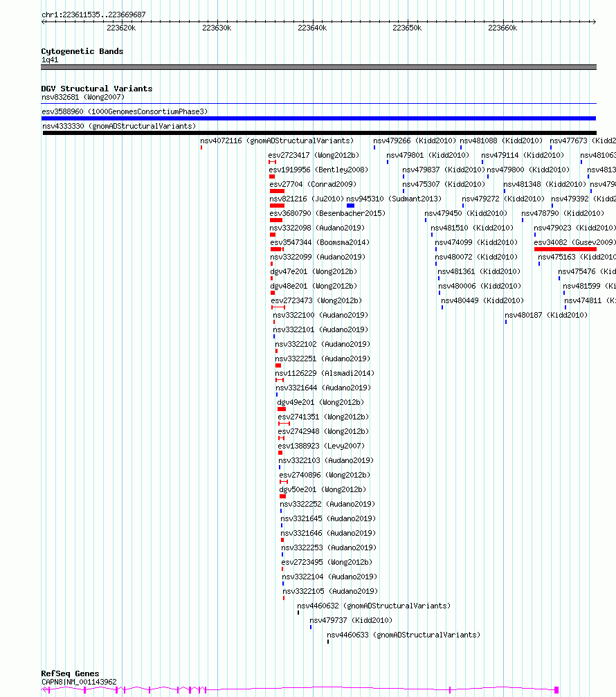Viewport: 616px width, 697px height.
Task: Select nsv3321644 (Audano2019) label
Action: pyautogui.click(x=323, y=388)
